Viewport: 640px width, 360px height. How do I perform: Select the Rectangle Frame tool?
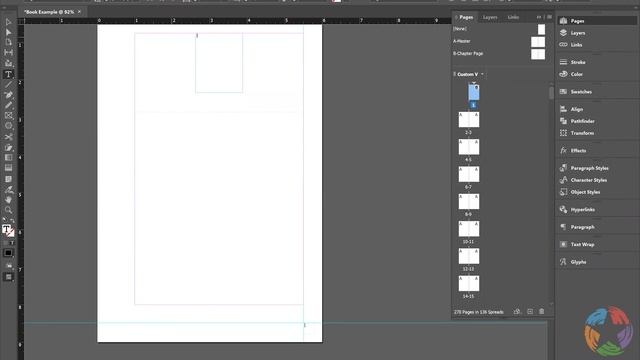8,116
